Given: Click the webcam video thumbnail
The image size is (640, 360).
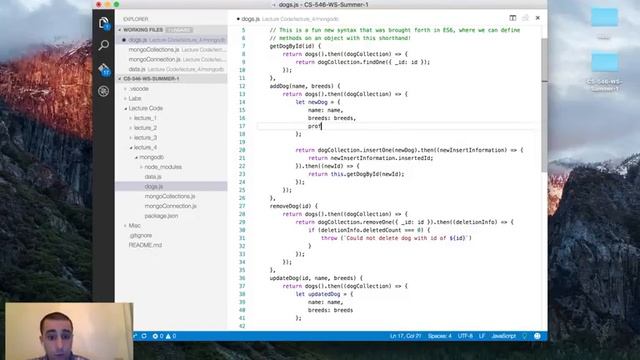Looking at the screenshot, I should point(69,331).
